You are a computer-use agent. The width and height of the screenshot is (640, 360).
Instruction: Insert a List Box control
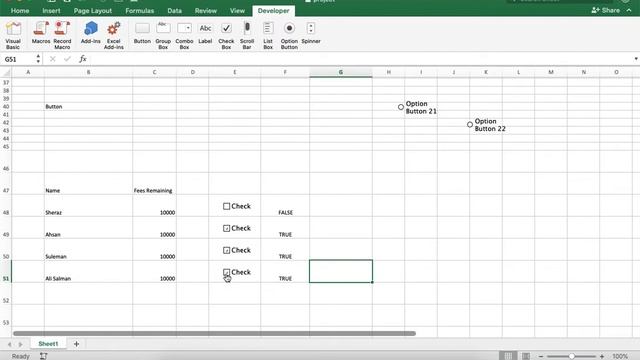point(268,35)
